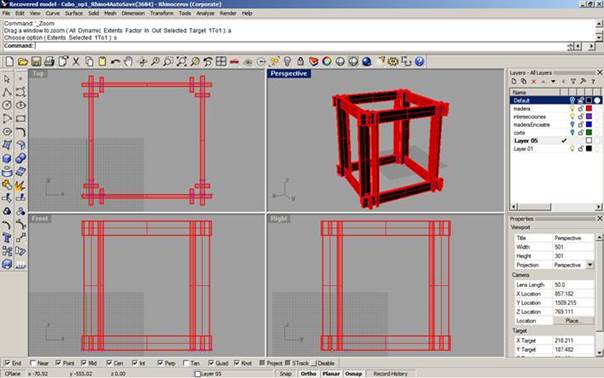Click the green color swatch of corte layer
The width and height of the screenshot is (604, 378).
tap(589, 133)
